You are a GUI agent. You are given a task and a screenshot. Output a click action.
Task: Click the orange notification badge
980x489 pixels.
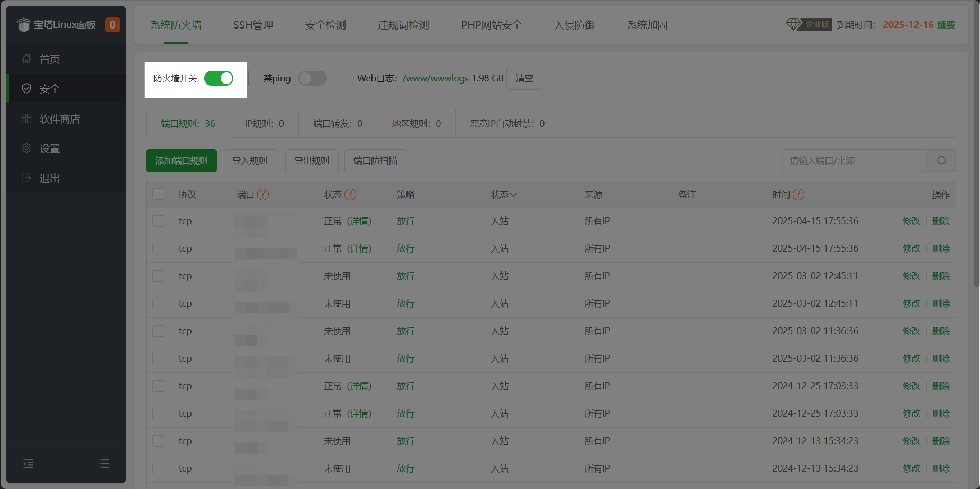[x=112, y=25]
